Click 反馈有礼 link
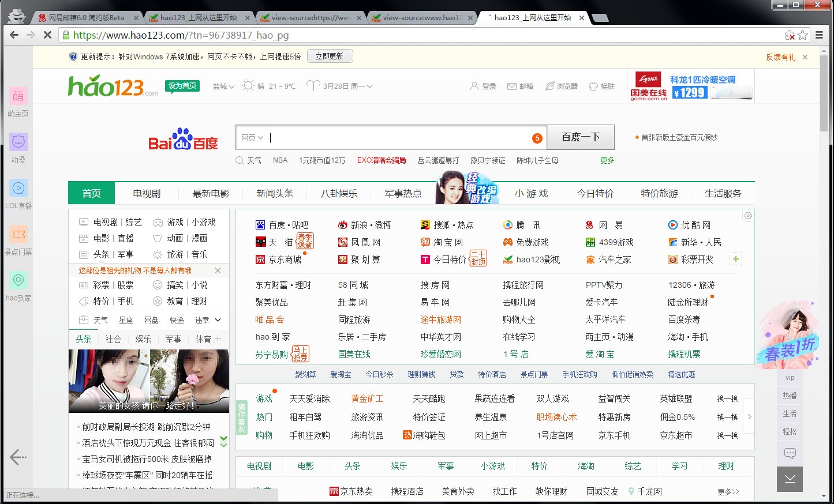 tap(780, 57)
